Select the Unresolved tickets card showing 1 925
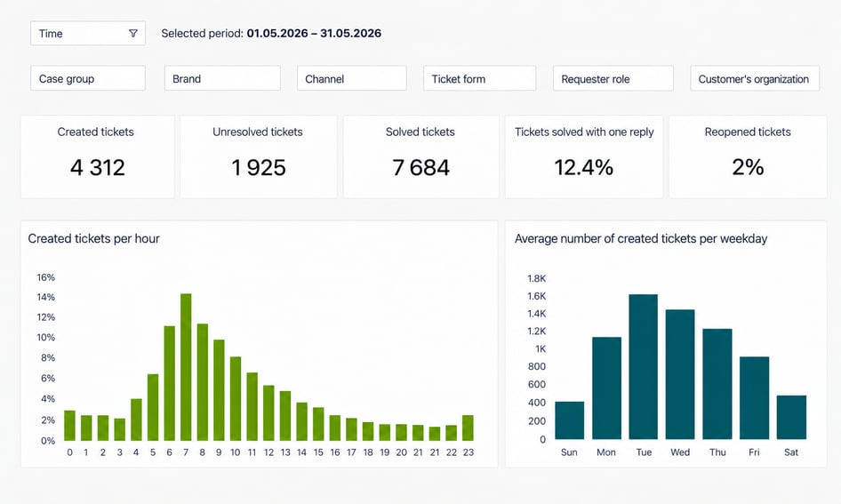The image size is (841, 504). 259,156
